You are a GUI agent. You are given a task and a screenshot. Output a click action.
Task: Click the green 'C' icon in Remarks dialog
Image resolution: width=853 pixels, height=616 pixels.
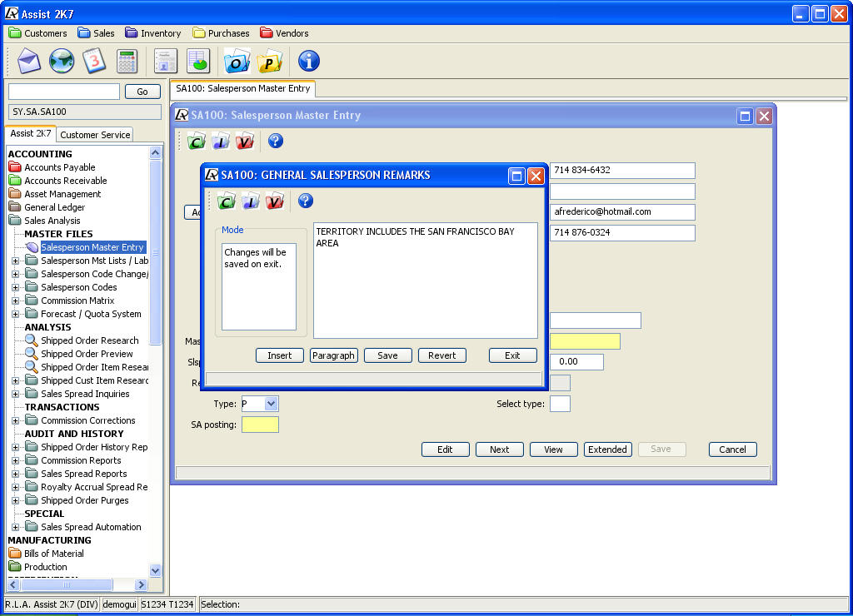click(226, 201)
